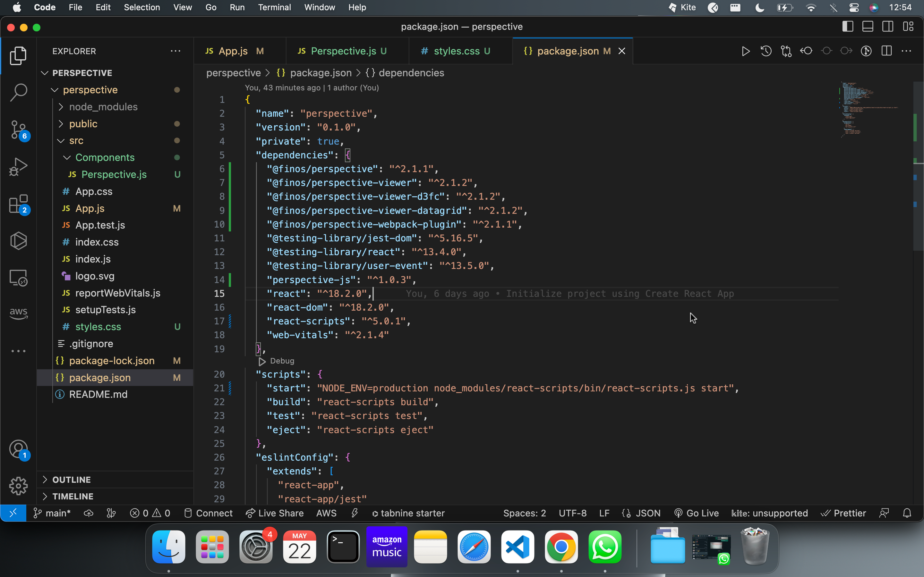Click Debug codelens above scripts
The height and width of the screenshot is (577, 924).
click(x=282, y=361)
